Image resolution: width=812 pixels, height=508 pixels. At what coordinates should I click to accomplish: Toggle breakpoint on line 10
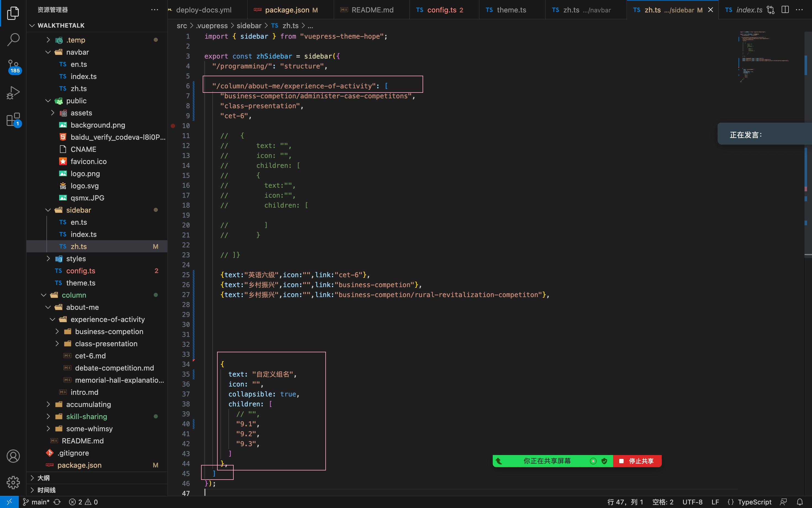click(x=173, y=126)
